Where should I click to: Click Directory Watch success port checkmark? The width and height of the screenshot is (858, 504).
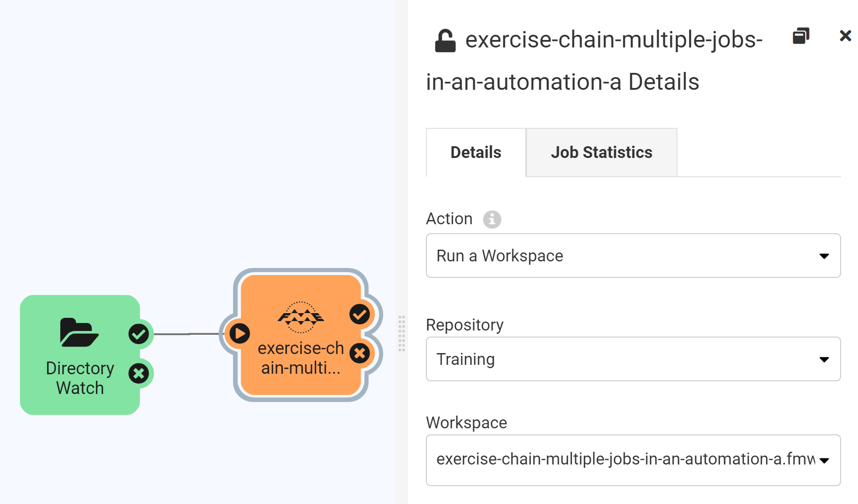pyautogui.click(x=139, y=334)
